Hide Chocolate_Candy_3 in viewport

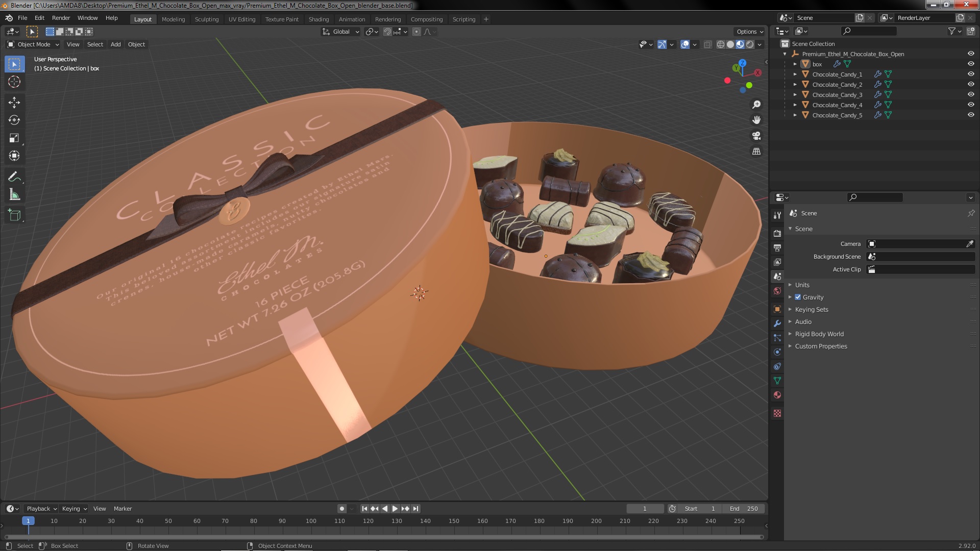971,94
